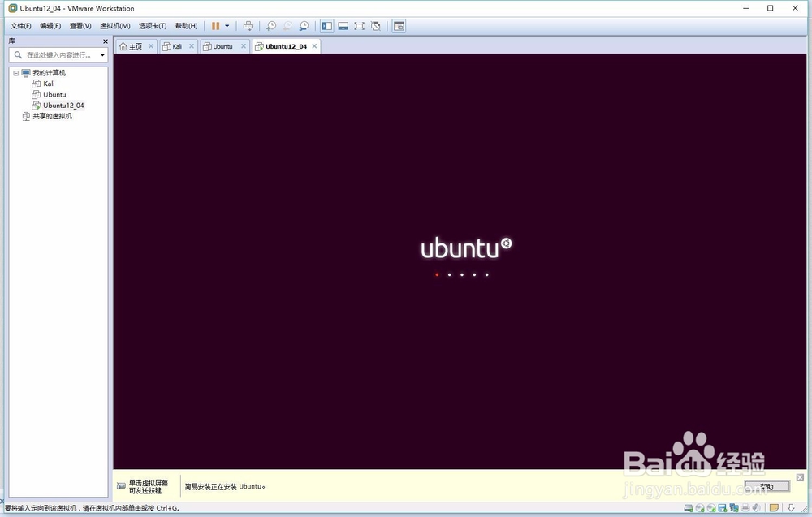This screenshot has height=517, width=812.
Task: Close the Ubuntu12_04 tab
Action: pyautogui.click(x=314, y=46)
